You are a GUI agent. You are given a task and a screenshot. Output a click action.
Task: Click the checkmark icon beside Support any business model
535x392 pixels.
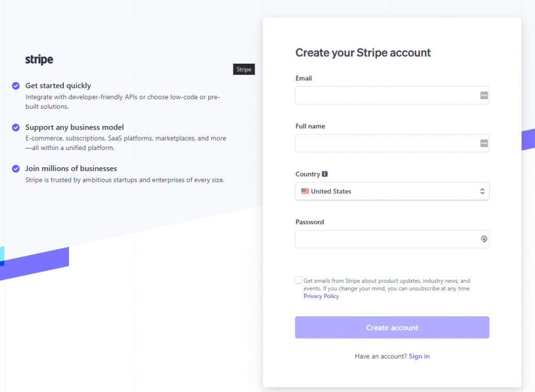(x=16, y=128)
